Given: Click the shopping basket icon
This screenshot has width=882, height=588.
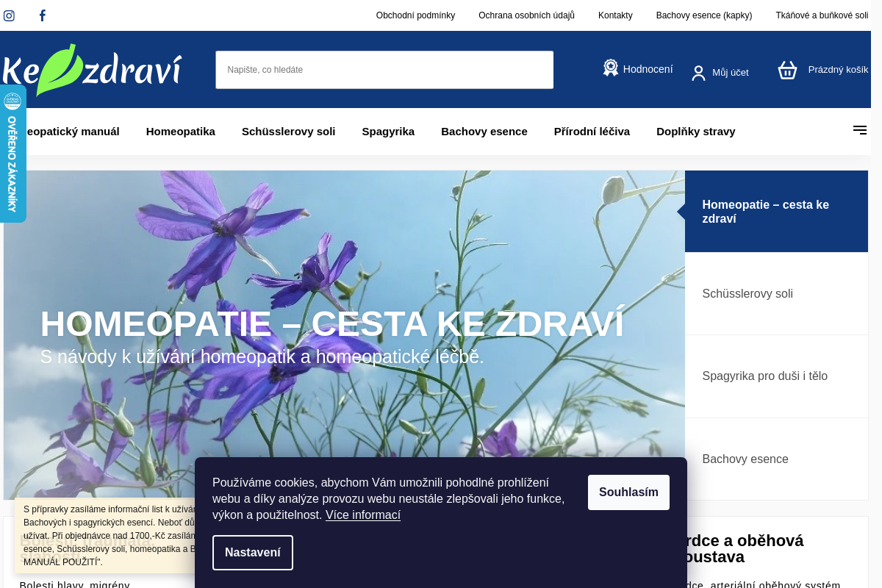Looking at the screenshot, I should pyautogui.click(x=787, y=70).
